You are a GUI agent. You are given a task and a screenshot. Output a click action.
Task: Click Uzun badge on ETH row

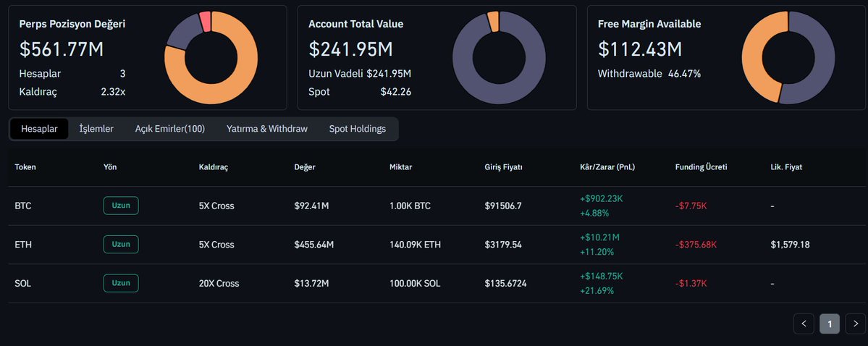point(121,245)
